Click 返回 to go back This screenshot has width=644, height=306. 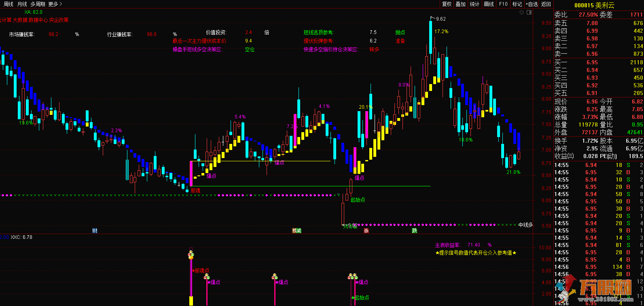tap(546, 4)
